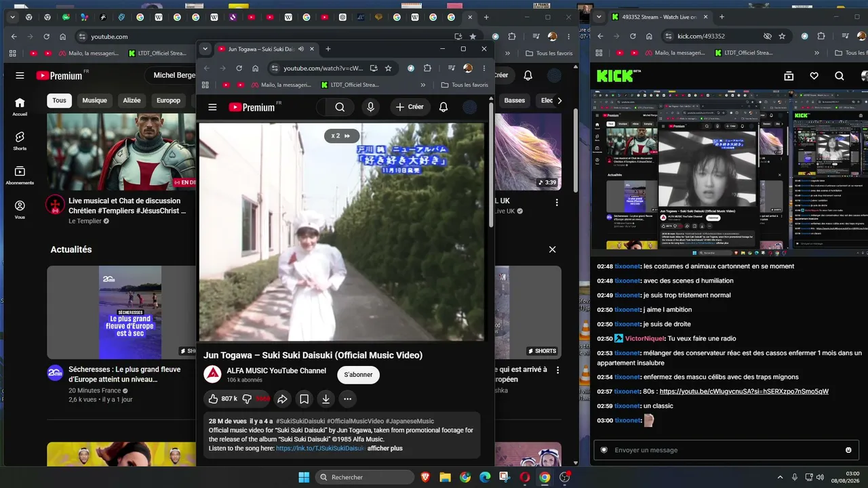
Task: Open the emoji picker in Kick chat
Action: pyautogui.click(x=848, y=450)
